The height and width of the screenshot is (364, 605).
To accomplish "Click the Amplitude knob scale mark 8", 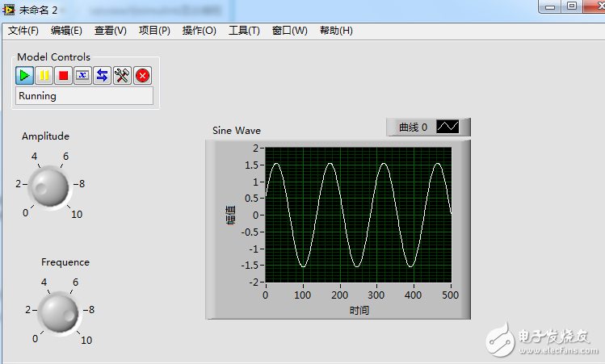I will 82,184.
